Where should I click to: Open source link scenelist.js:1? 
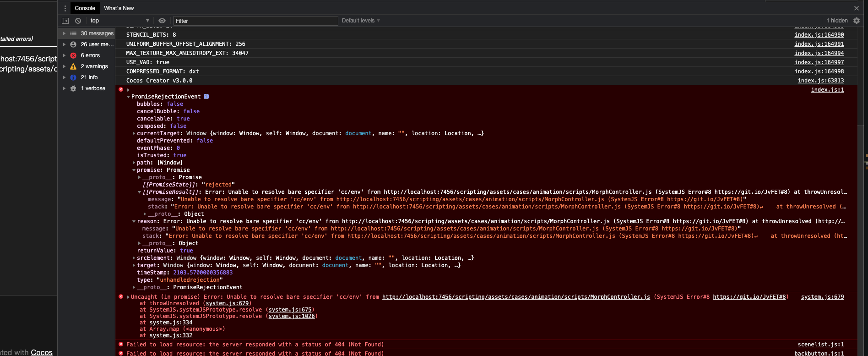tap(821, 345)
